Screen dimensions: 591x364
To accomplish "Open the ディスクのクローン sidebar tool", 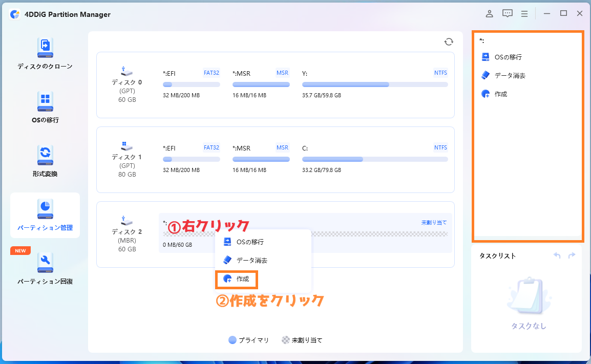I will (45, 54).
